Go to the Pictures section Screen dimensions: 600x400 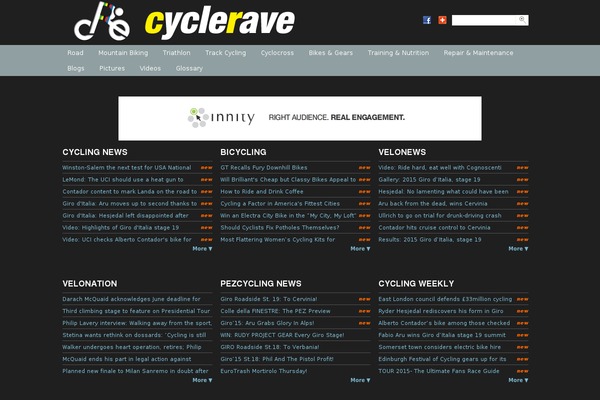[x=112, y=68]
